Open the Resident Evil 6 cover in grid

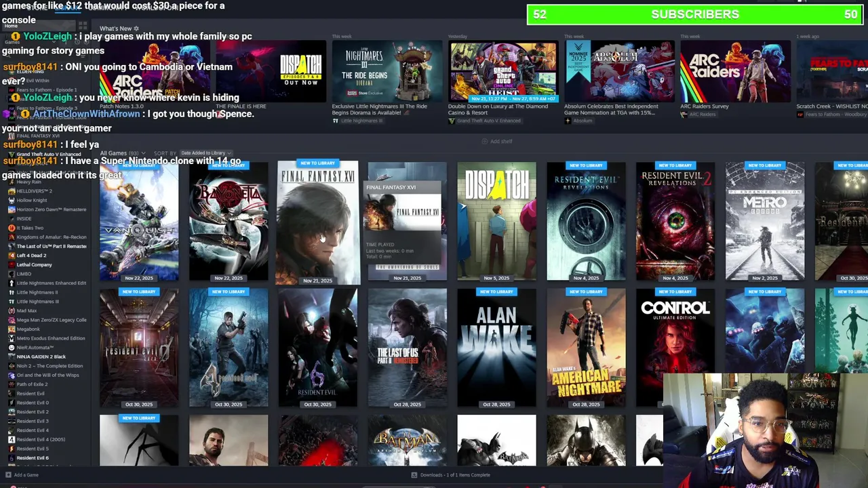(x=317, y=348)
